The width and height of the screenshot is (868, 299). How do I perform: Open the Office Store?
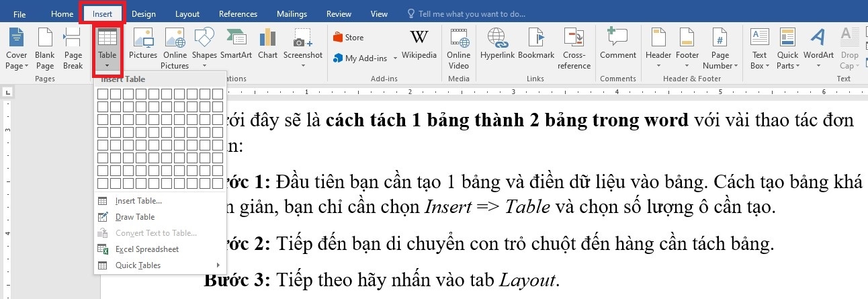349,38
